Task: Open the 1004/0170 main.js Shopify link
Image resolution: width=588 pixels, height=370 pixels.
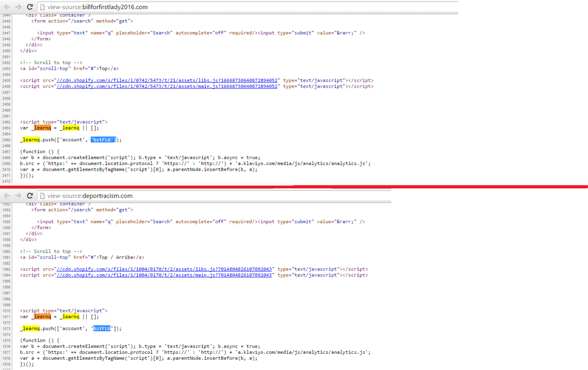Action: 164,275
